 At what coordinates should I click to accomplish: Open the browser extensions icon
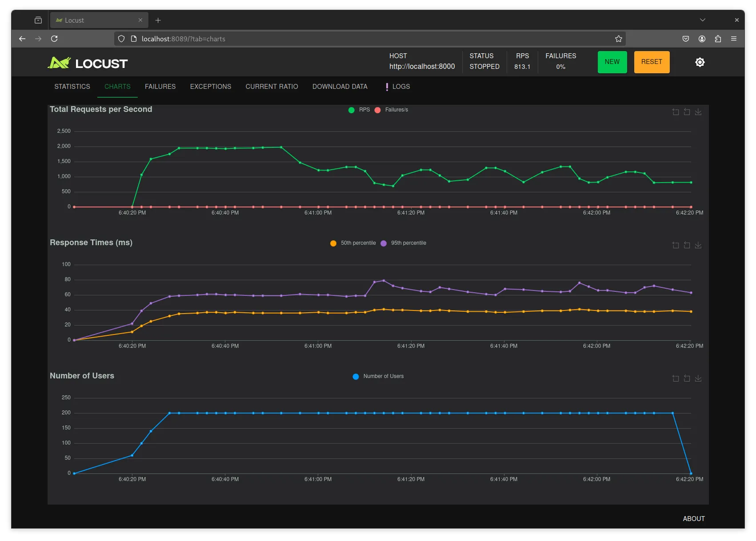(x=718, y=39)
